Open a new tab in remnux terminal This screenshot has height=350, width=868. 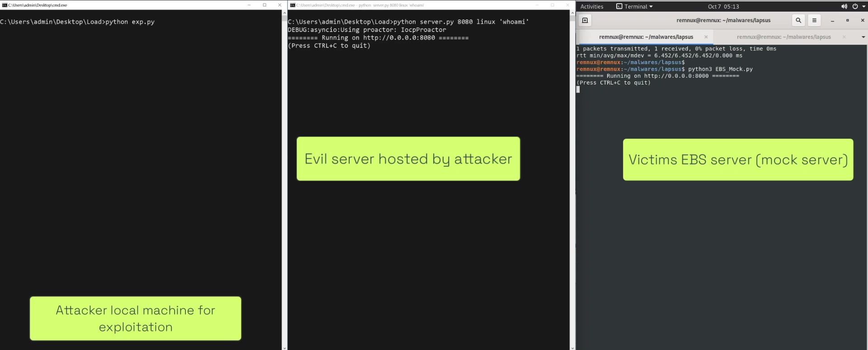pyautogui.click(x=585, y=20)
